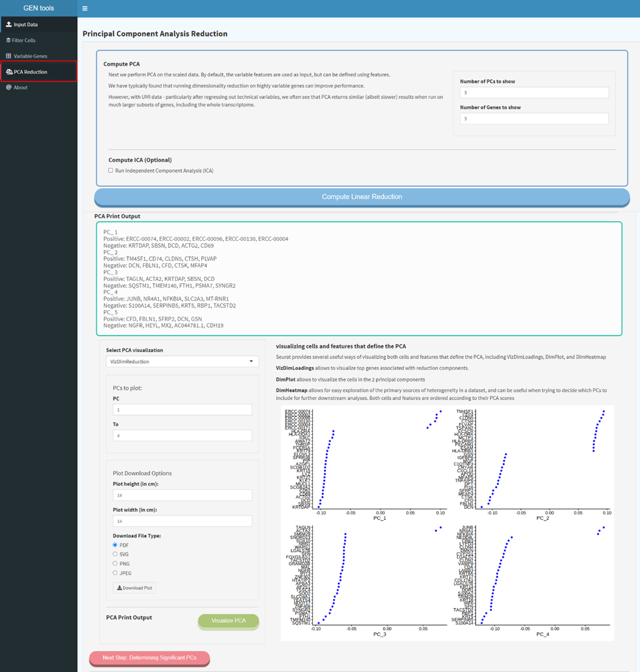Click the download icon on Download Plot
The height and width of the screenshot is (672, 640).
point(119,588)
